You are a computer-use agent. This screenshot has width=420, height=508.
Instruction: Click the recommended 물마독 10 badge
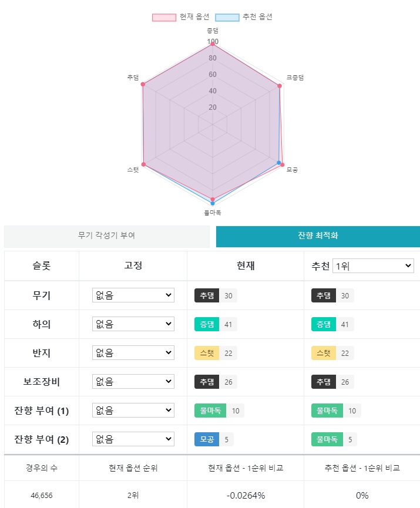336,411
